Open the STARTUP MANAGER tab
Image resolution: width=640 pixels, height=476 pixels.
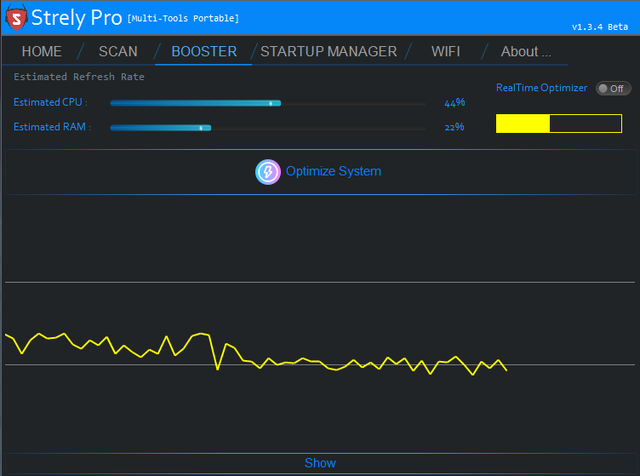(x=329, y=51)
